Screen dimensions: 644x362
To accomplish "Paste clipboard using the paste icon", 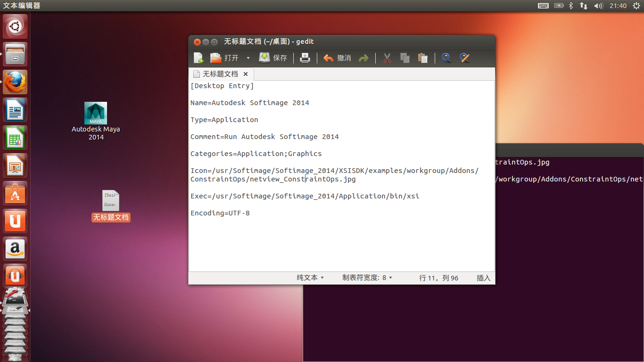I will coord(423,58).
